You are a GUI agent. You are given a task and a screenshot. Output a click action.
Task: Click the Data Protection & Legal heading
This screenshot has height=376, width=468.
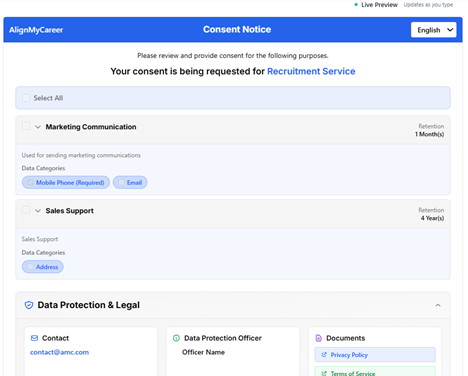coord(89,305)
